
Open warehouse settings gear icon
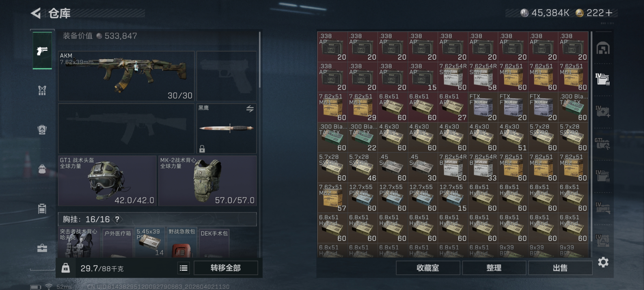603,262
